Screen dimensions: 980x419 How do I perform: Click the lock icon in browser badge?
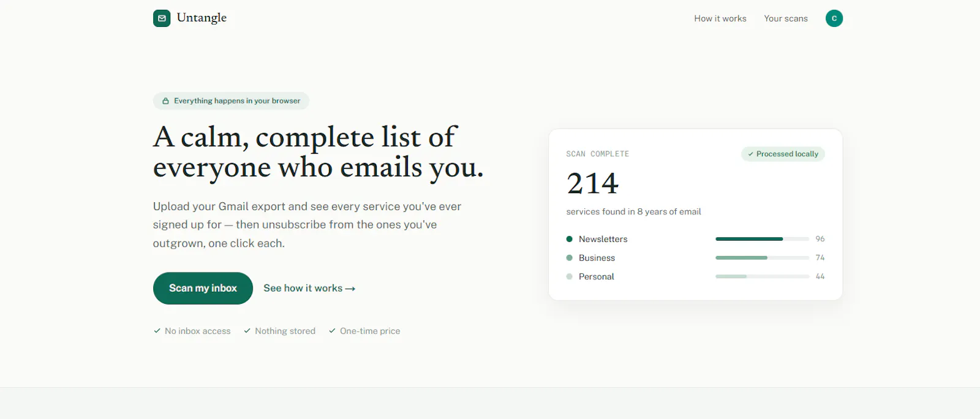(165, 101)
